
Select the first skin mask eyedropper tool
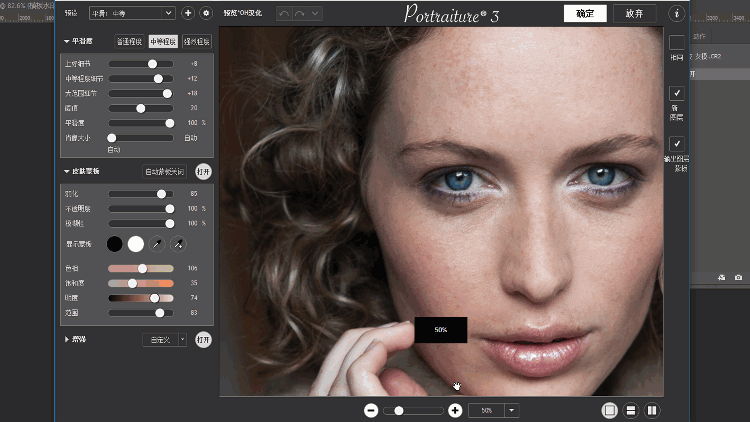click(x=157, y=244)
